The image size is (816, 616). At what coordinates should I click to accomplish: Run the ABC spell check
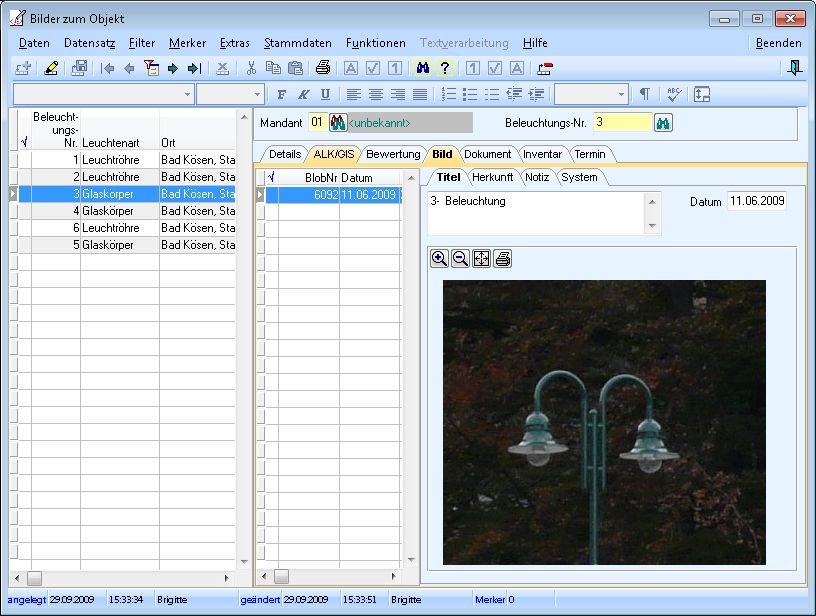click(673, 94)
